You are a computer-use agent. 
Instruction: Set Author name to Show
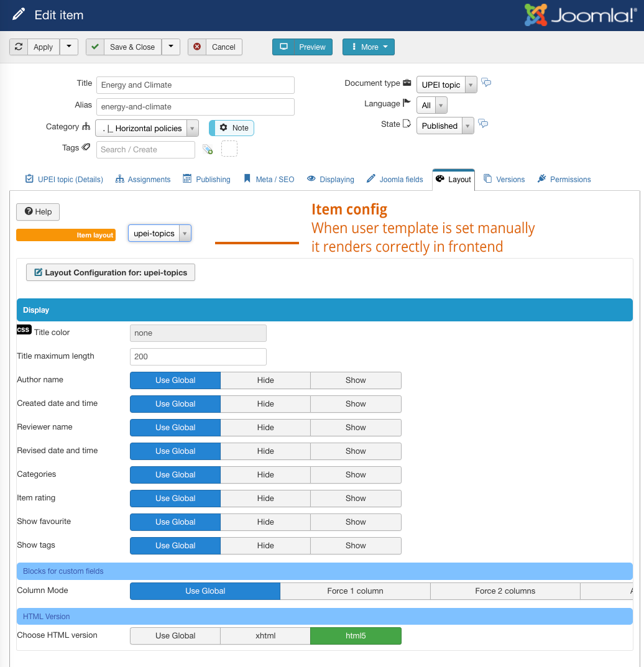click(x=356, y=380)
